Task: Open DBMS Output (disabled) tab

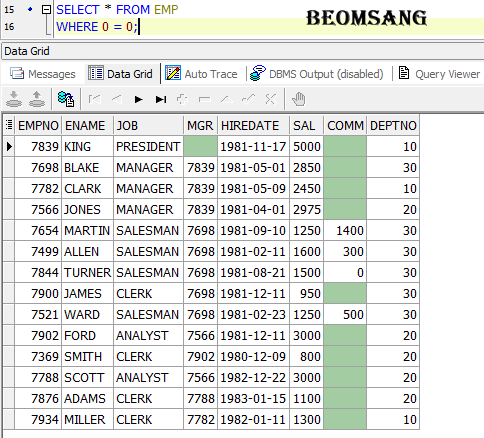Action: 317,74
